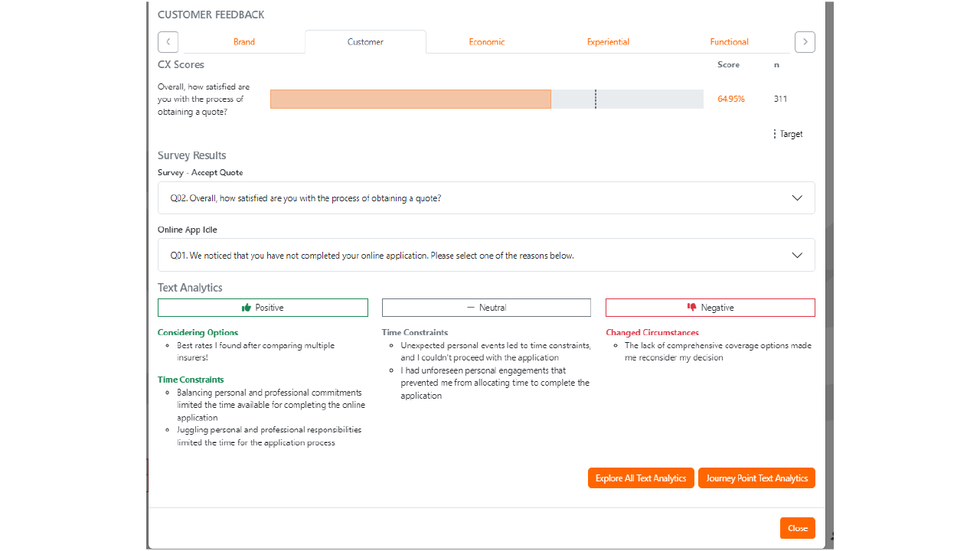This screenshot has height=551, width=980.
Task: Click the CX satisfaction score bar
Action: click(487, 99)
